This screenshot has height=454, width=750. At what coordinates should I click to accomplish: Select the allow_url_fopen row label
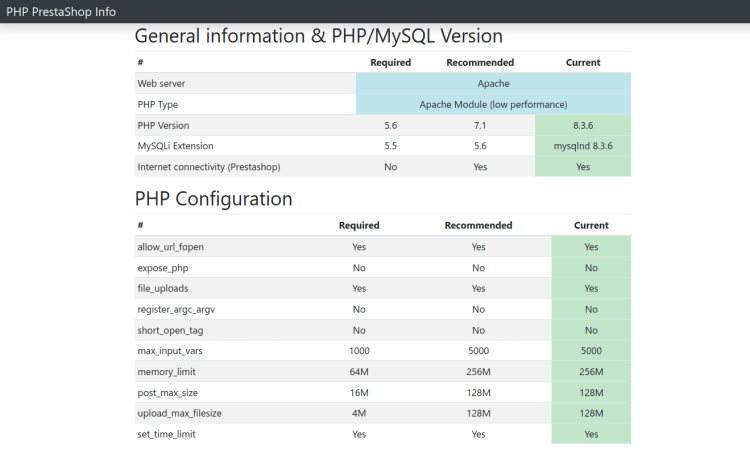coord(171,246)
